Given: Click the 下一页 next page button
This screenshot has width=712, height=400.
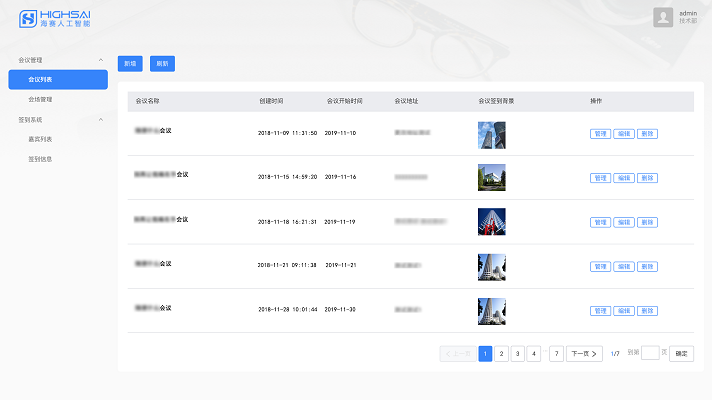Looking at the screenshot, I should [x=584, y=353].
